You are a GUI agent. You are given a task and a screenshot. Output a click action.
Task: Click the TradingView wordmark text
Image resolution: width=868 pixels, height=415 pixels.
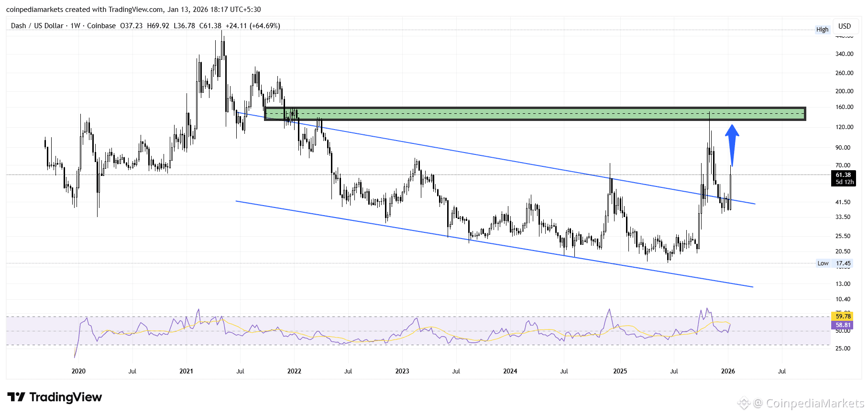[x=66, y=397]
